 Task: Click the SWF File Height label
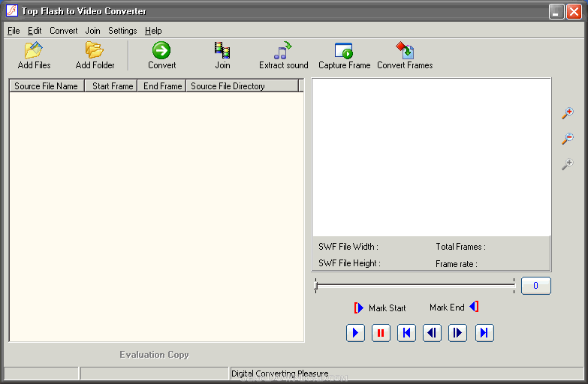point(349,263)
